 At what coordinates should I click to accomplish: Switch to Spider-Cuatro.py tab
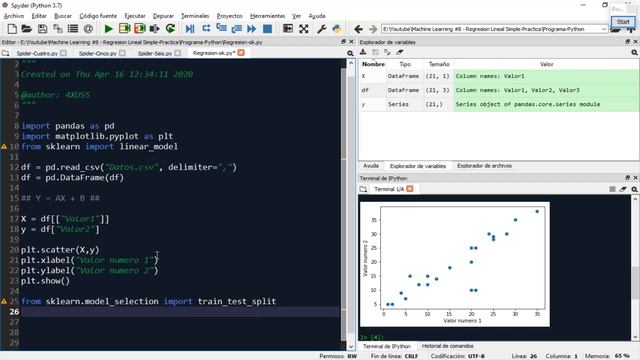(37, 53)
